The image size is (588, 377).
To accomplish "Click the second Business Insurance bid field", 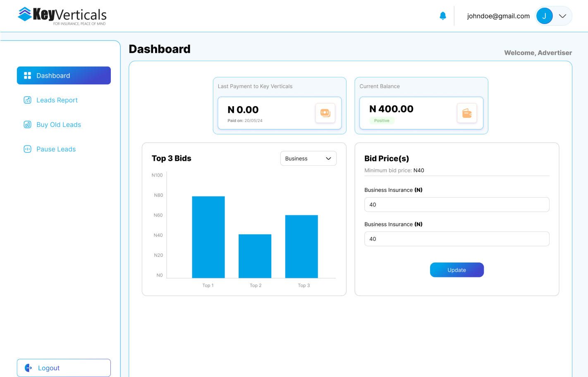I will point(457,239).
